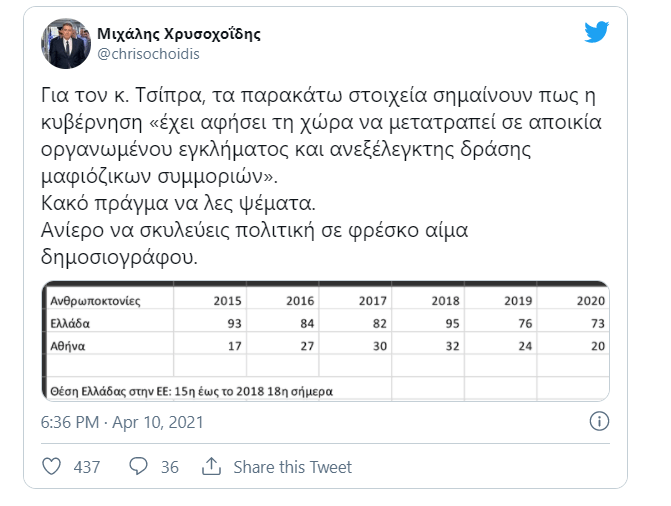This screenshot has width=671, height=506.
Task: Click the tweet text beginning Για τον κ. Τσίπρα
Action: 321,135
